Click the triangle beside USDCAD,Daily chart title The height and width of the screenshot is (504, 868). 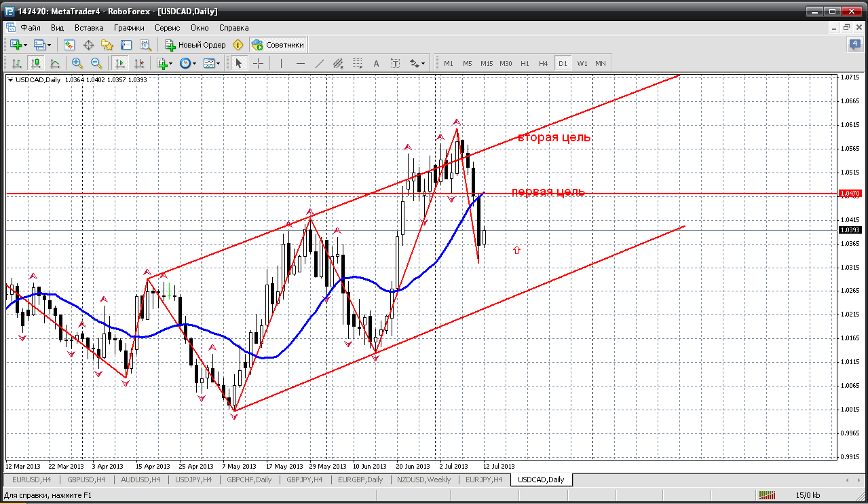[10, 79]
